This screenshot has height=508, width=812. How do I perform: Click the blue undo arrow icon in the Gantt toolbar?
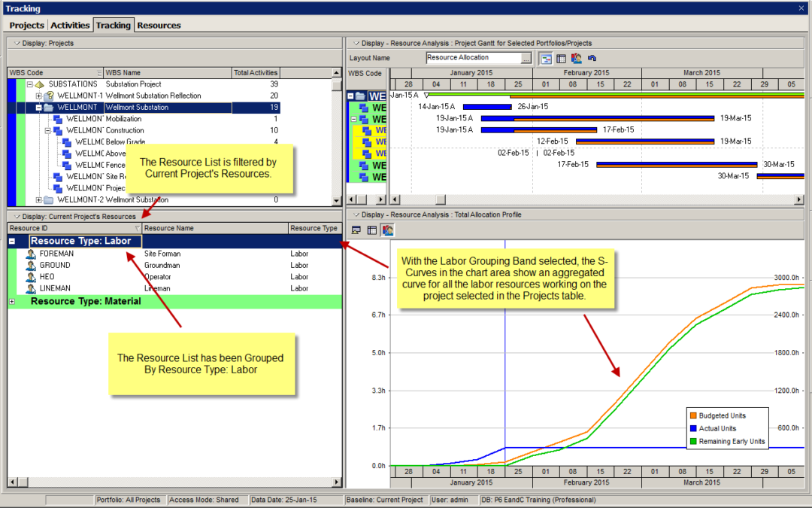(x=592, y=58)
